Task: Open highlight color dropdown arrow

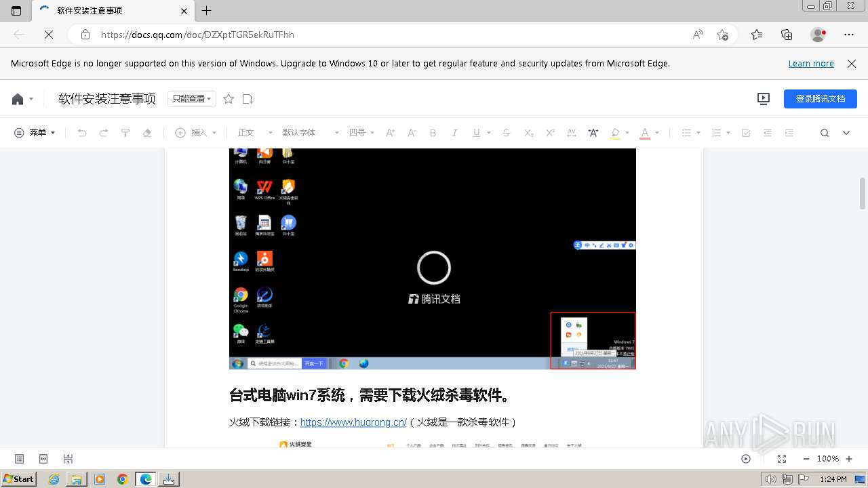Action: pos(627,133)
